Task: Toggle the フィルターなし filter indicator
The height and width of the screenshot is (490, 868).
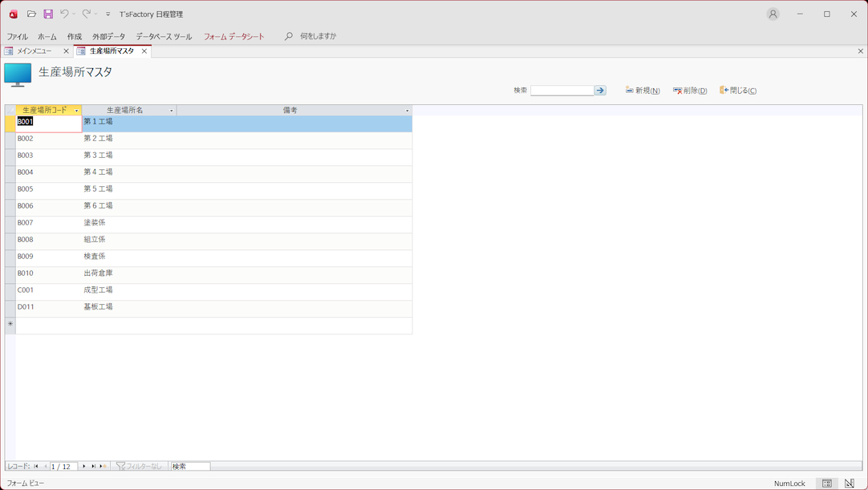Action: 139,466
